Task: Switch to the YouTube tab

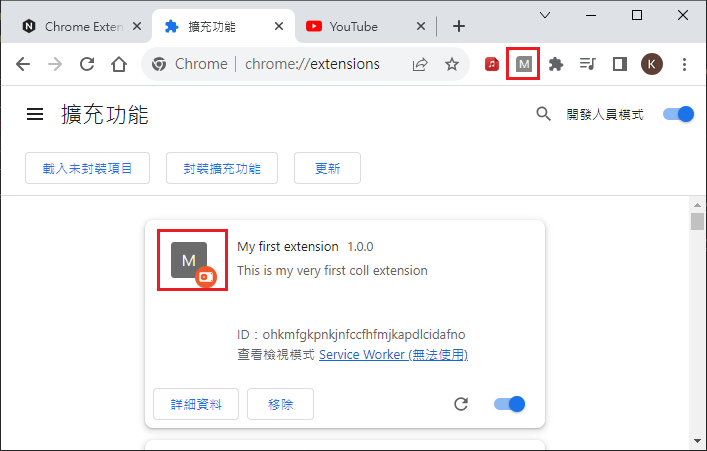Action: [x=360, y=26]
